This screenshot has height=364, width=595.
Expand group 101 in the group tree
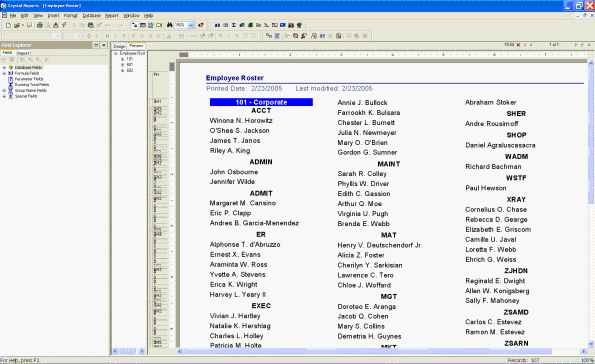pyautogui.click(x=123, y=59)
